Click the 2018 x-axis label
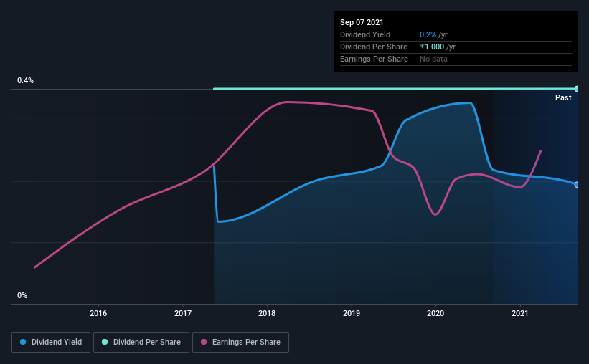589x364 pixels. (267, 313)
